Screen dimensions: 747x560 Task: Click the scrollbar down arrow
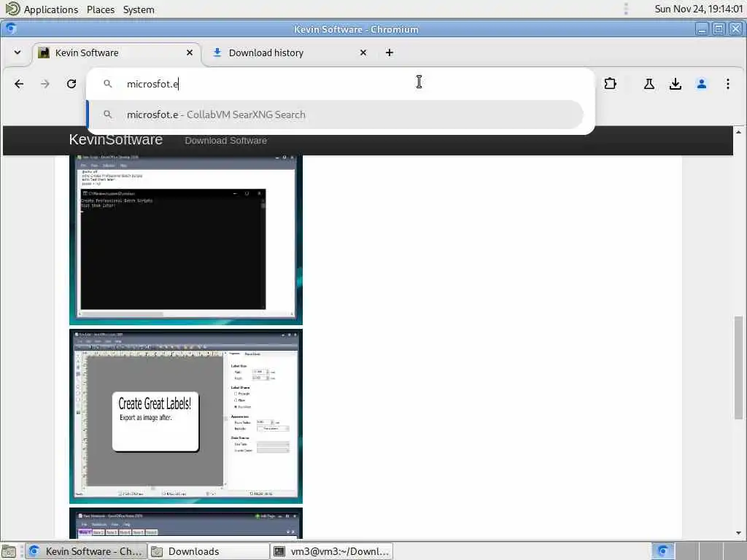738,533
